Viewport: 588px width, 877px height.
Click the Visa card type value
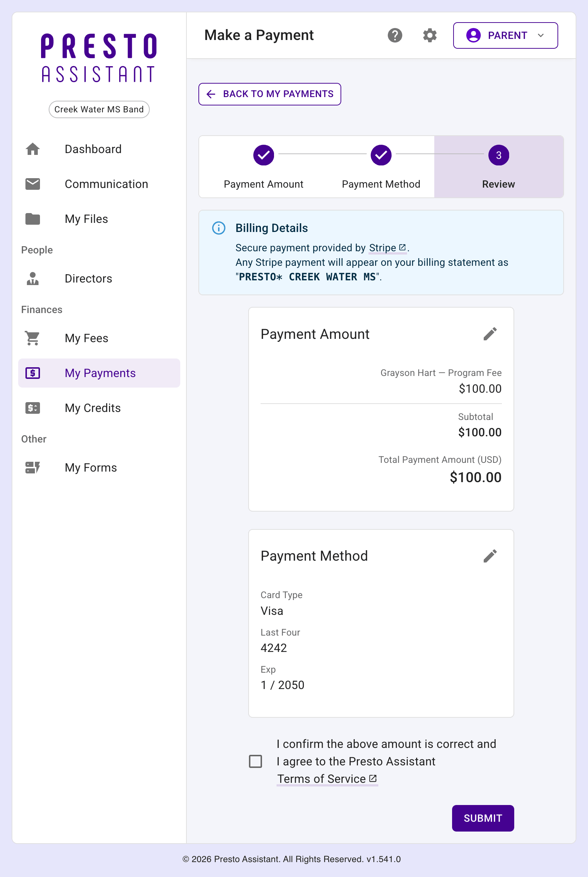[272, 611]
